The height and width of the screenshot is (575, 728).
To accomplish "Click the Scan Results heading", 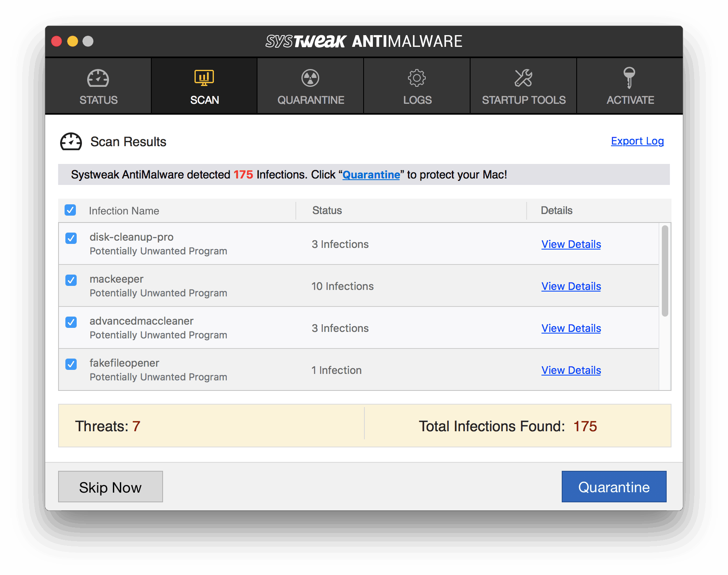I will pyautogui.click(x=128, y=142).
